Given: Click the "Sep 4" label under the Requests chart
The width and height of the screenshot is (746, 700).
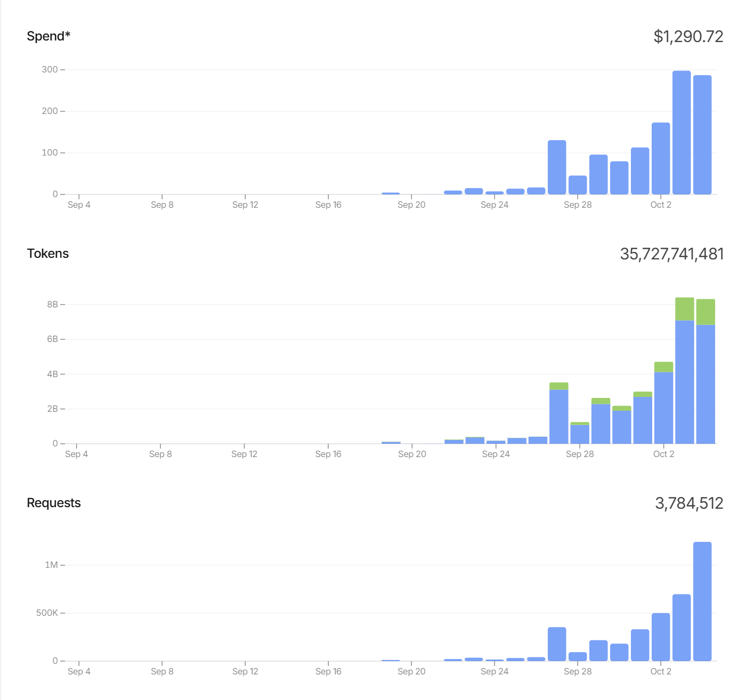Looking at the screenshot, I should click(x=79, y=672).
